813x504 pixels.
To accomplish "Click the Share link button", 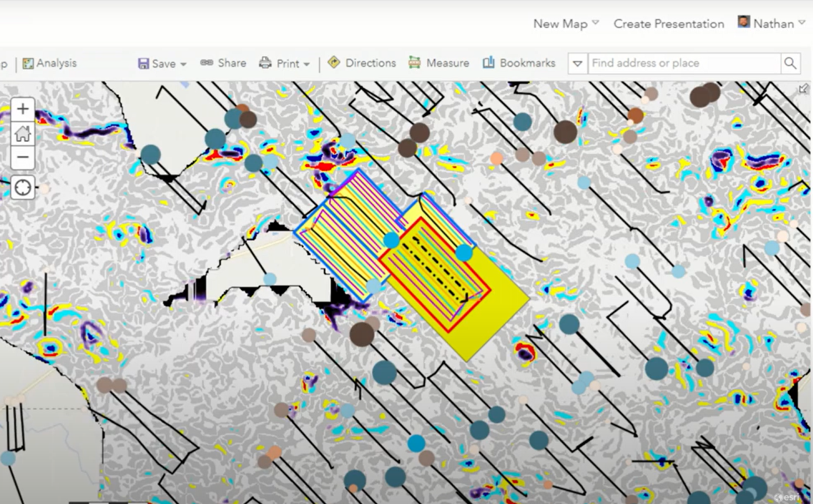I will (x=223, y=63).
